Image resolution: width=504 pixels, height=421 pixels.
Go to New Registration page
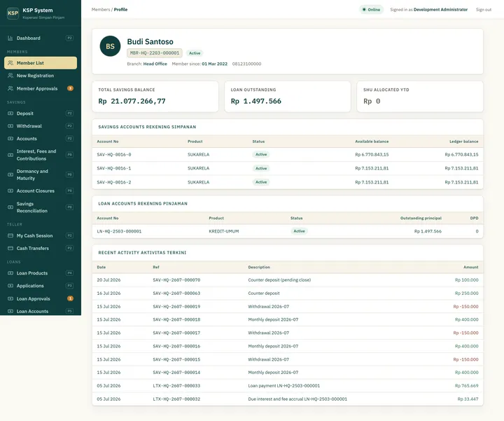tap(41, 76)
